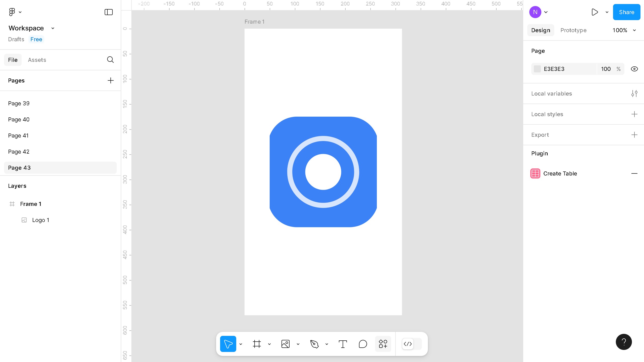Viewport: 644px width, 362px height.
Task: Switch to Dev Mode
Action: [408, 344]
